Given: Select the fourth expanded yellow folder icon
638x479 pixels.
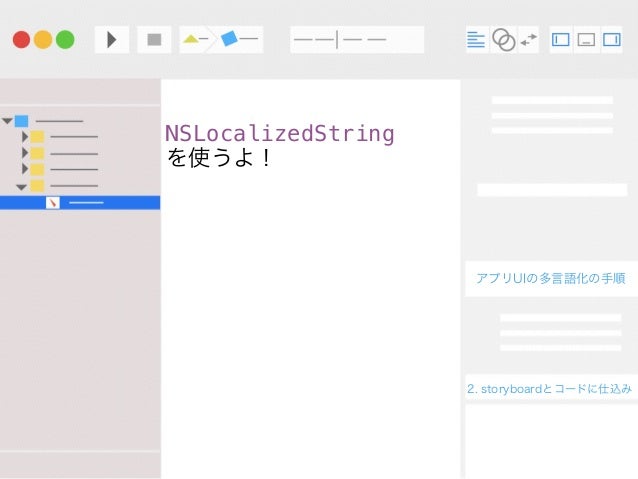Looking at the screenshot, I should tap(37, 186).
